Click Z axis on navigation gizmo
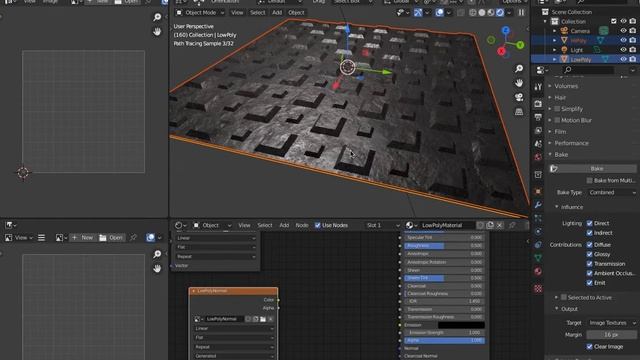The height and width of the screenshot is (360, 640). click(506, 30)
